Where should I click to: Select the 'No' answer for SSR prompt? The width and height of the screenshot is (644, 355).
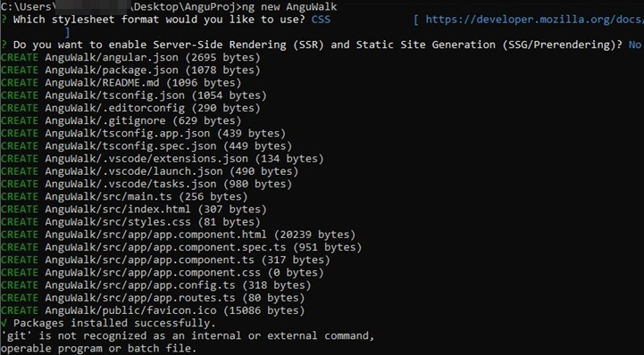tap(635, 45)
